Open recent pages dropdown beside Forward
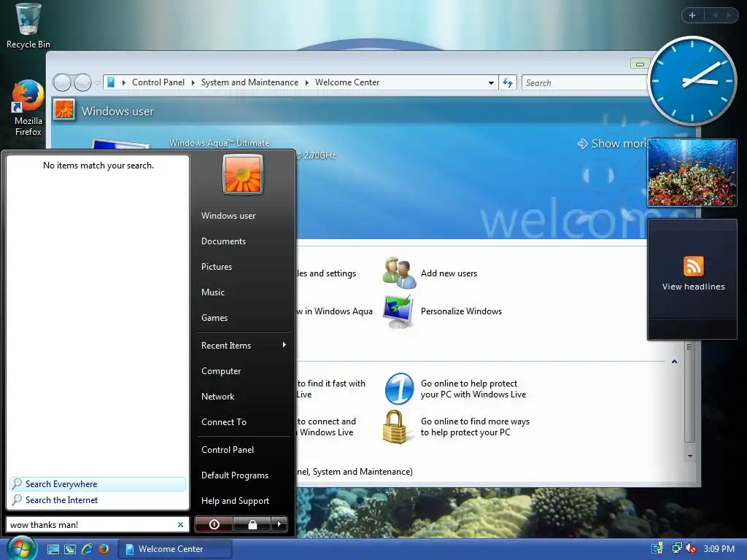 [97, 83]
